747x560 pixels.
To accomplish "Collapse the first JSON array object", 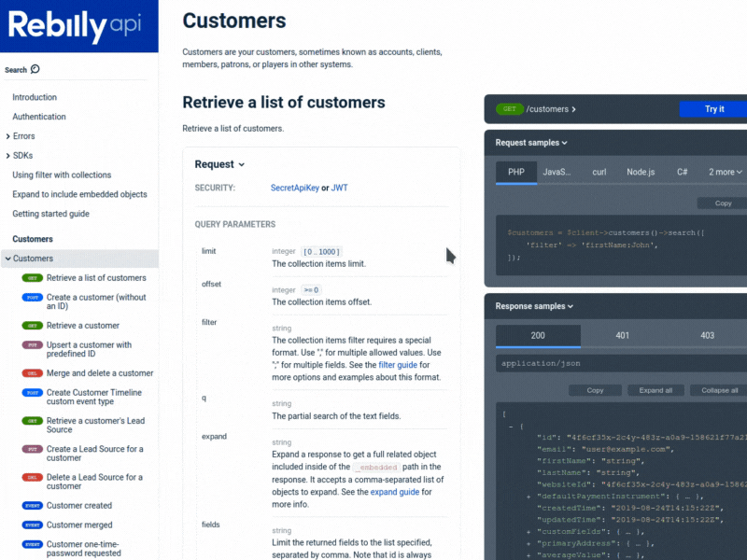I will click(x=511, y=427).
